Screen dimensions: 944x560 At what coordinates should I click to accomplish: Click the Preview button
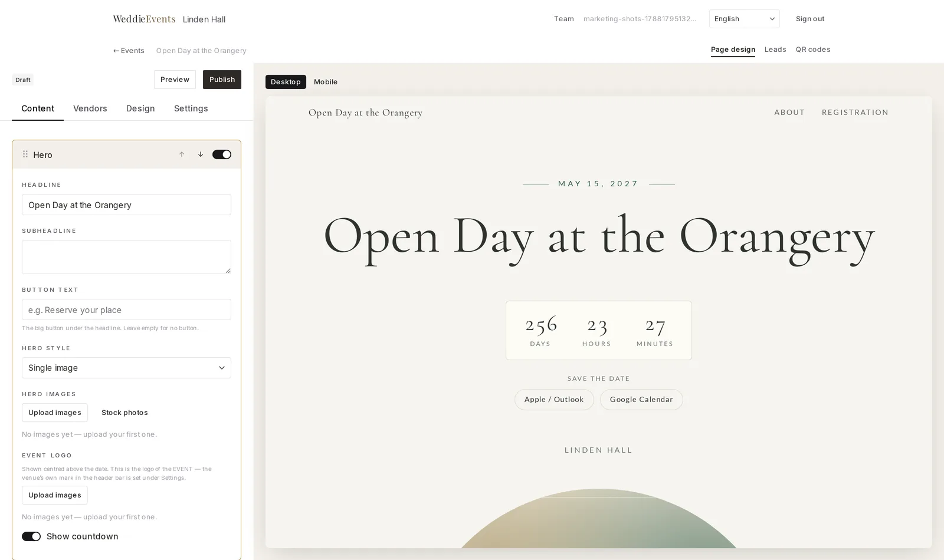click(175, 80)
